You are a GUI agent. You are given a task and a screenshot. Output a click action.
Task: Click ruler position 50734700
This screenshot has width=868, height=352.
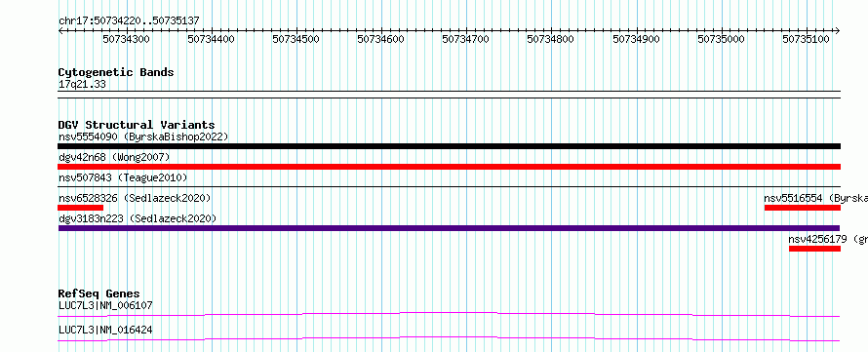[465, 39]
